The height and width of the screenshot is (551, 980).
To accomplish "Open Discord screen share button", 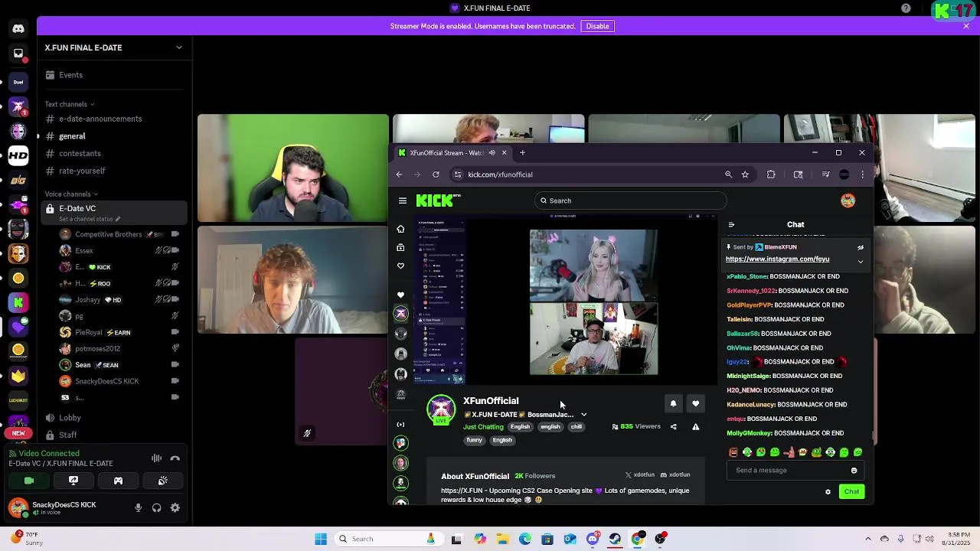I will coord(73,481).
